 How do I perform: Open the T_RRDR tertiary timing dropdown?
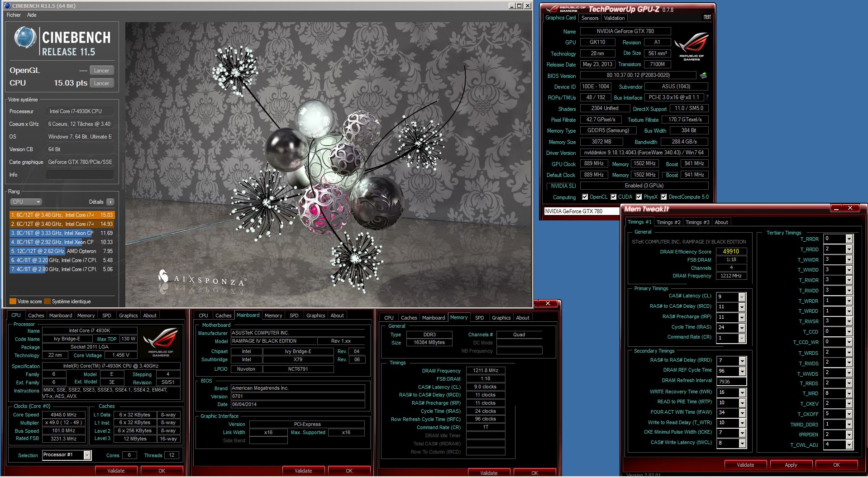coord(849,239)
